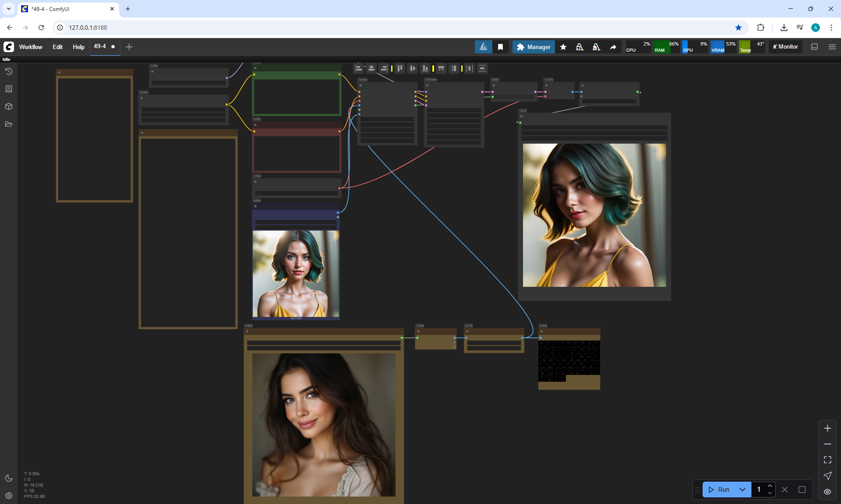Toggle dark theme moon icon
Image resolution: width=841 pixels, height=504 pixels.
9,478
